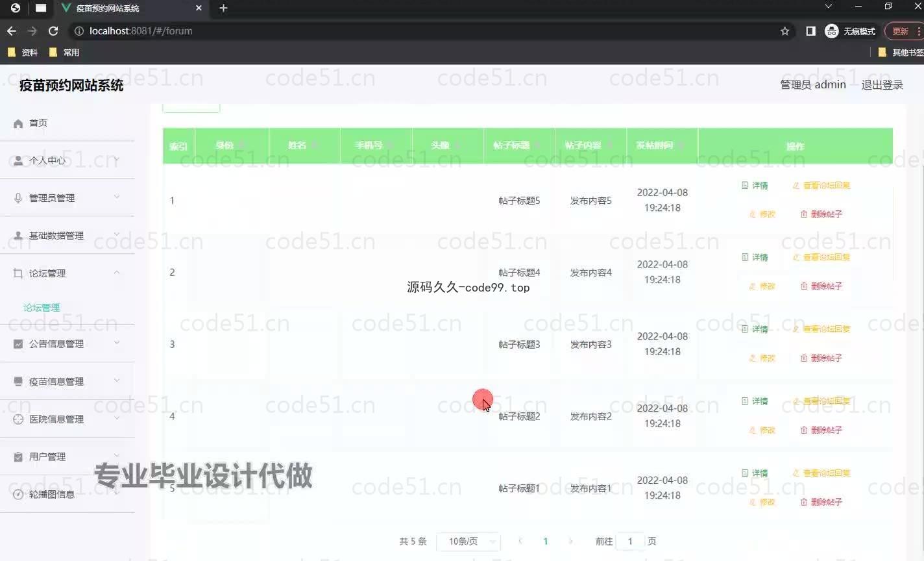Click the microphone icon beside 管理员管理
This screenshot has width=924, height=561.
click(x=18, y=198)
